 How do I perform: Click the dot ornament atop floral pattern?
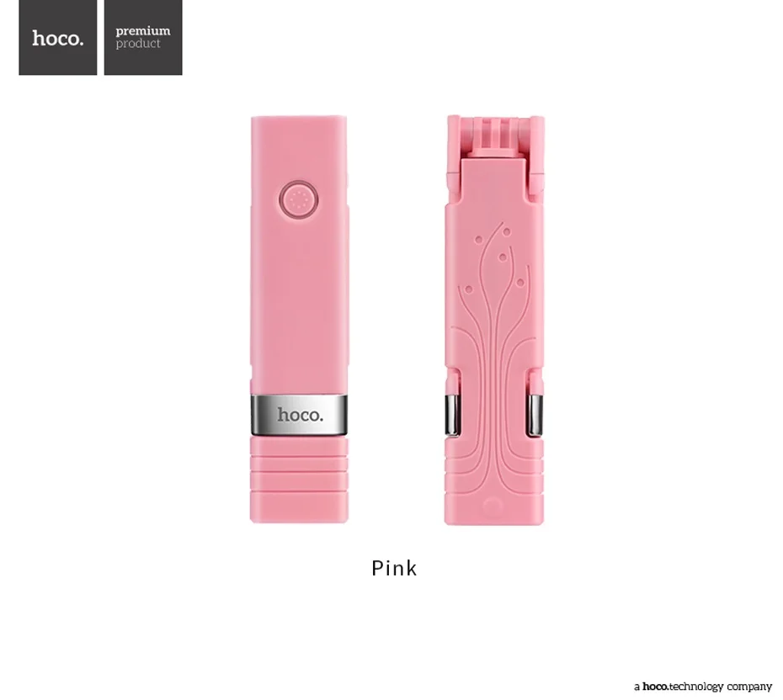(x=506, y=232)
